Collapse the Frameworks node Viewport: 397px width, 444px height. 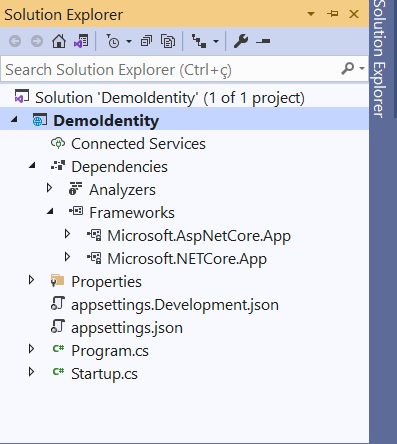coord(50,211)
